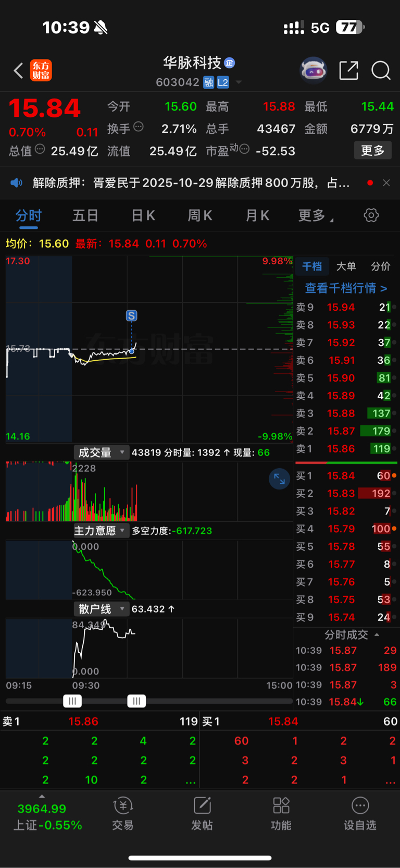Tap the 15.84↓ trade record with volume 66

click(346, 702)
